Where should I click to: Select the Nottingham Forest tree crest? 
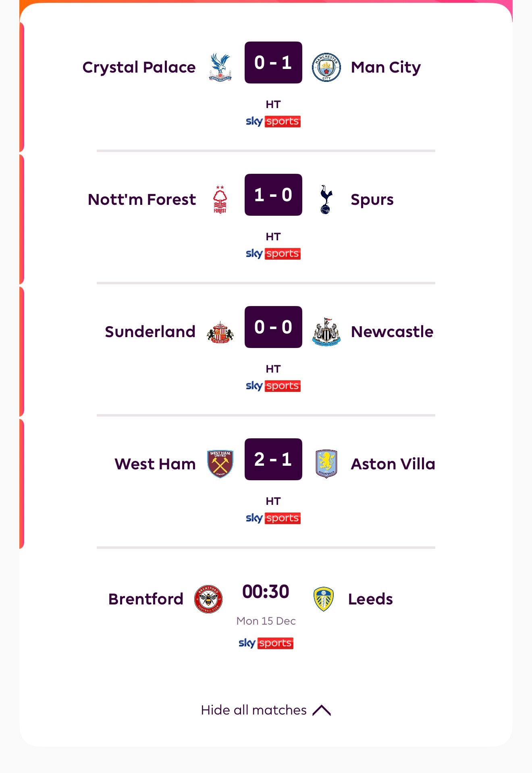220,199
